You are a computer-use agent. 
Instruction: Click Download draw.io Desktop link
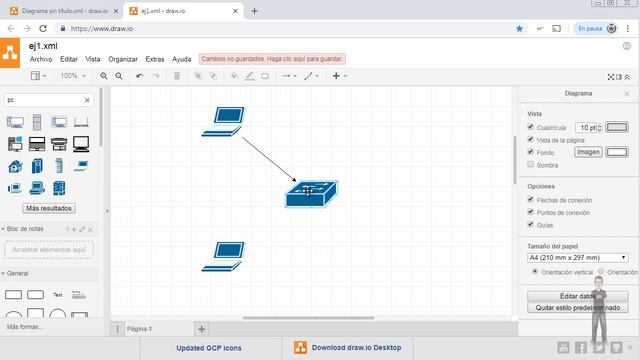point(356,348)
